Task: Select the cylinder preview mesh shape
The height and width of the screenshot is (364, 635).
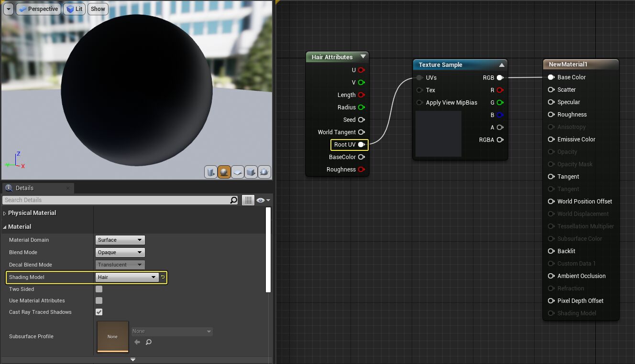Action: pyautogui.click(x=211, y=172)
